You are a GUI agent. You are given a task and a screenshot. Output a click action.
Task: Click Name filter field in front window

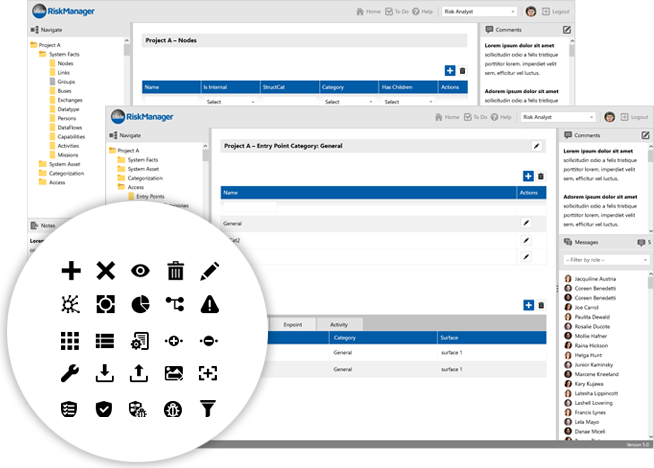(249, 206)
